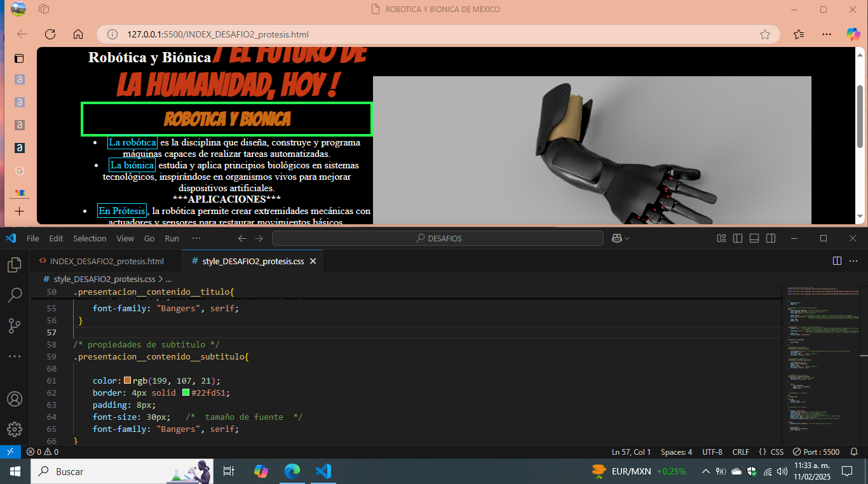The image size is (868, 484).
Task: Open the Accounts menu in VS Code
Action: click(x=14, y=399)
